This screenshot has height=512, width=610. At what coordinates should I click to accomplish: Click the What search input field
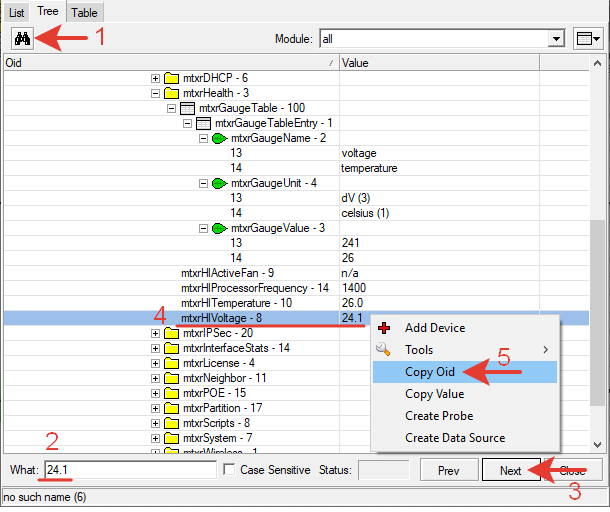[x=128, y=469]
